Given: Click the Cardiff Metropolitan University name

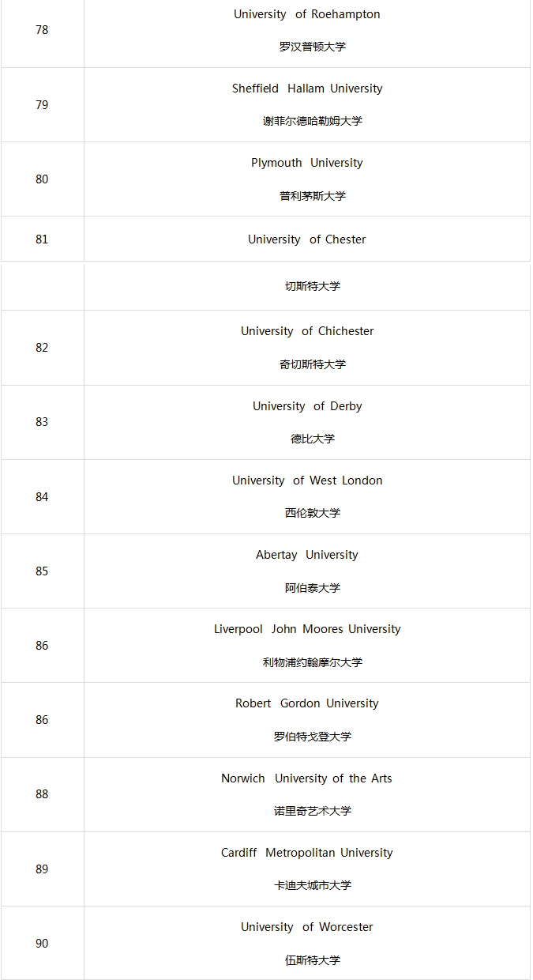Looking at the screenshot, I should click(x=306, y=853).
